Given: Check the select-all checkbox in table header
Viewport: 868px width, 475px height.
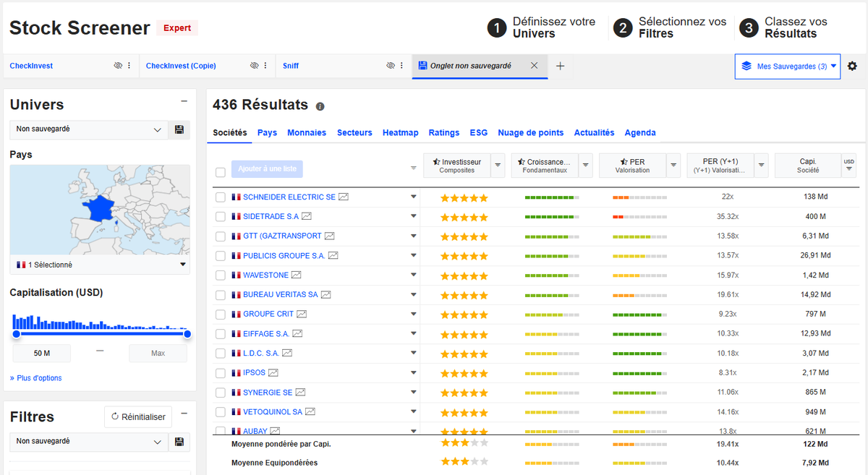Looking at the screenshot, I should click(221, 172).
